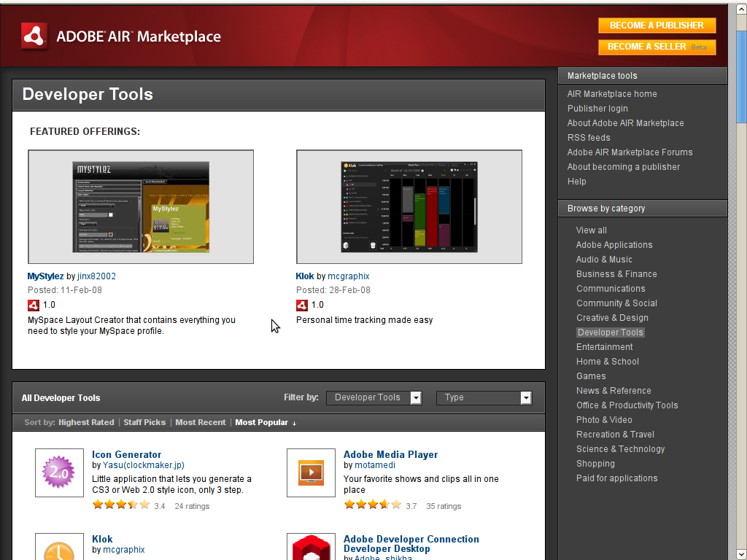Screen dimensions: 747x560
Task: Sort by Most Popular
Action: pos(262,422)
